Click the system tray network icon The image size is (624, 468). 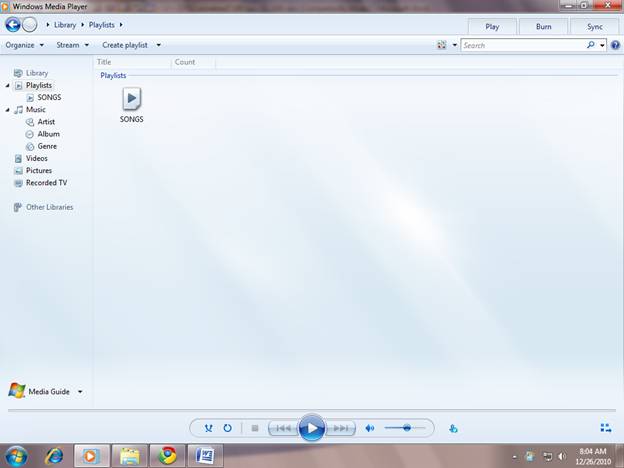click(548, 456)
